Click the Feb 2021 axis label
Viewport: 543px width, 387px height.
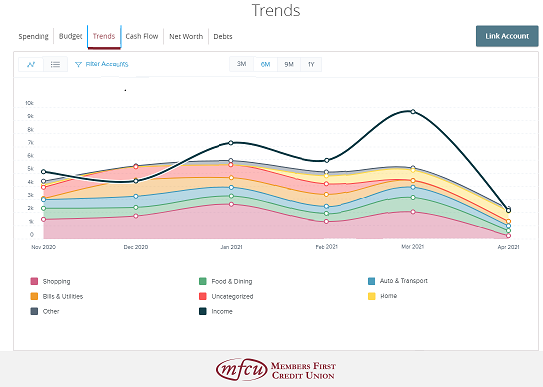coord(326,246)
